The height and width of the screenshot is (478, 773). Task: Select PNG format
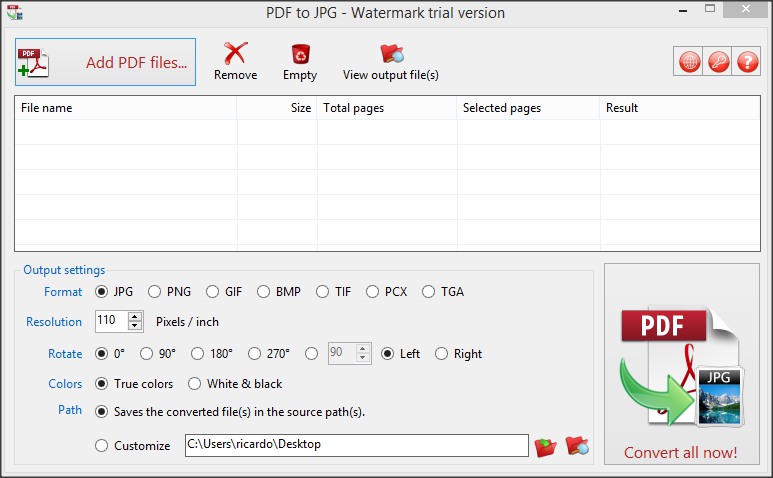(x=154, y=292)
